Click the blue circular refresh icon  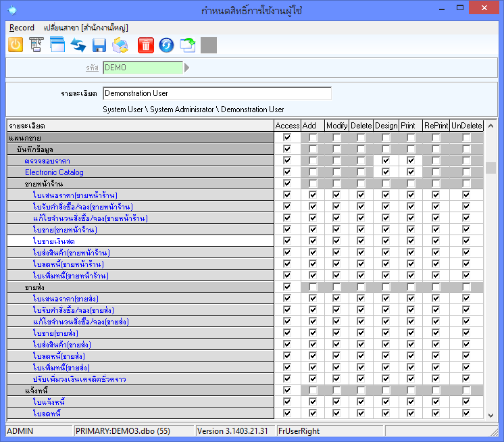point(167,45)
